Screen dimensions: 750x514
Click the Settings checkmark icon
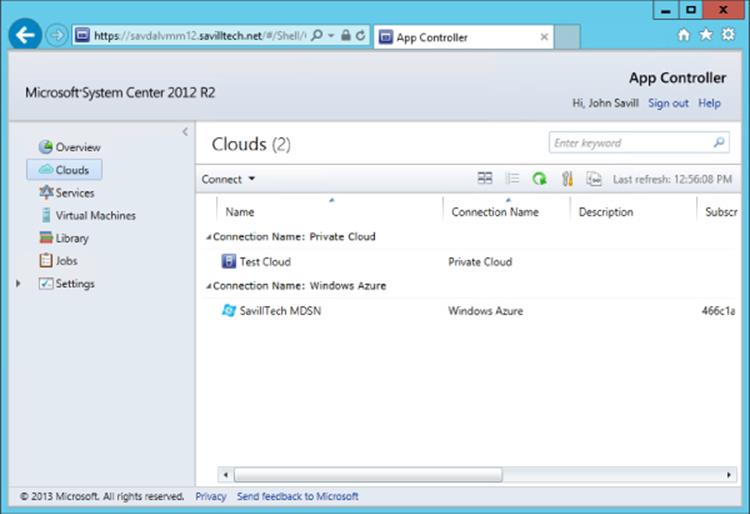click(46, 284)
